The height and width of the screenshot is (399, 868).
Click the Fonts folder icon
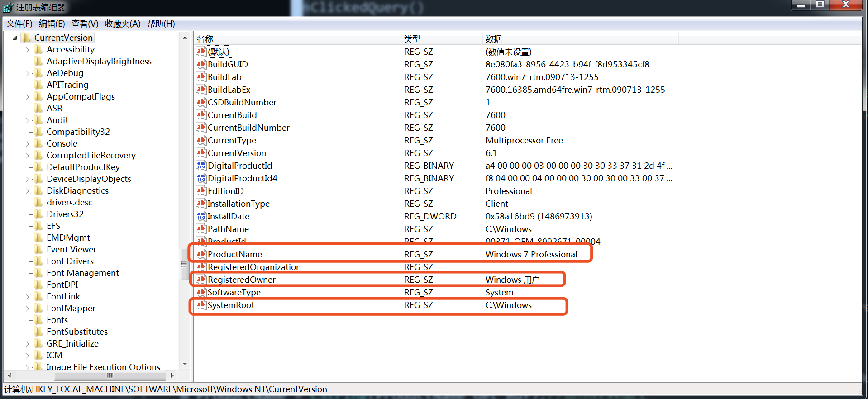click(39, 320)
